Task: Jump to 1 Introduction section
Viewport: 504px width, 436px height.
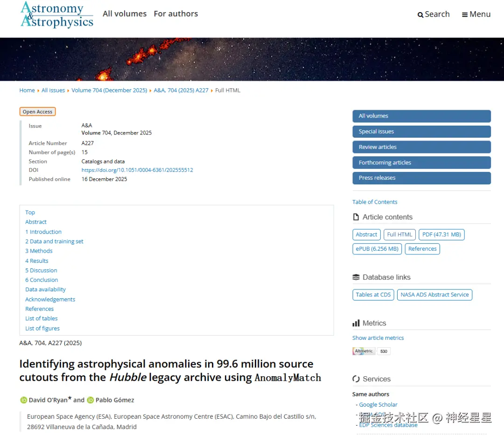Action: 43,232
